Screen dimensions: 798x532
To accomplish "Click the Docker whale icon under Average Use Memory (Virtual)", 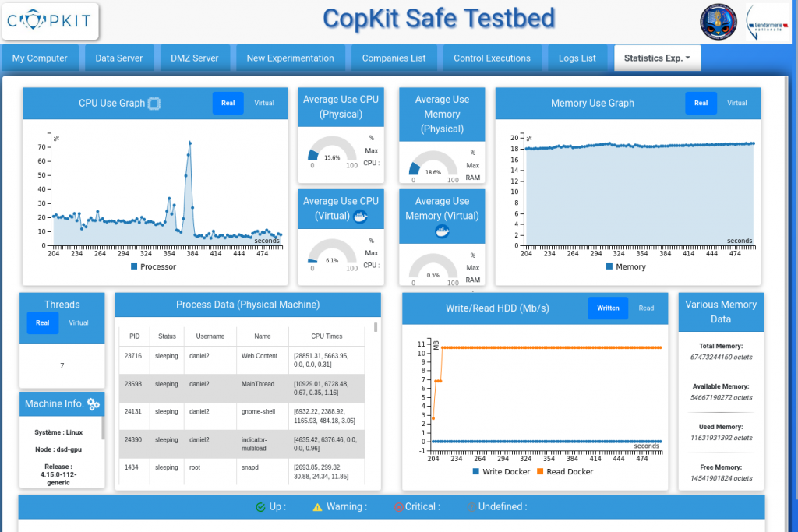I will (x=443, y=231).
